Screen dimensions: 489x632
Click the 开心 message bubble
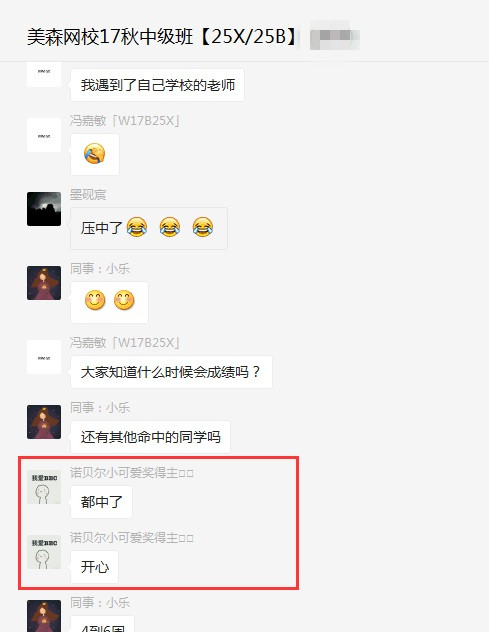[94, 567]
